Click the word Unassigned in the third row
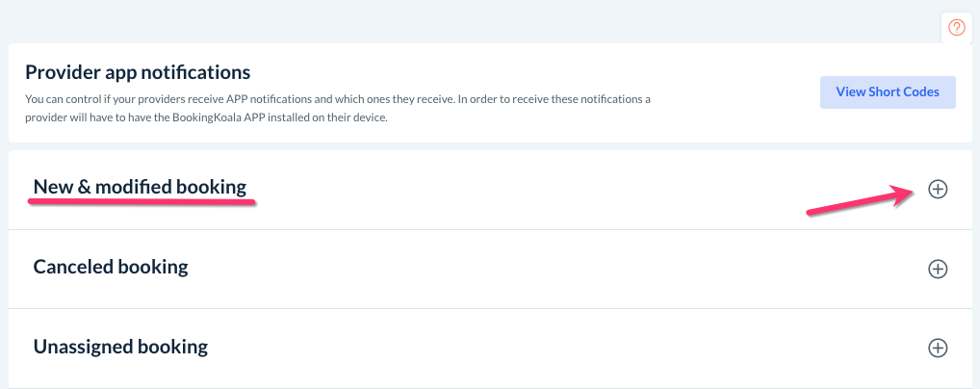 (x=82, y=346)
